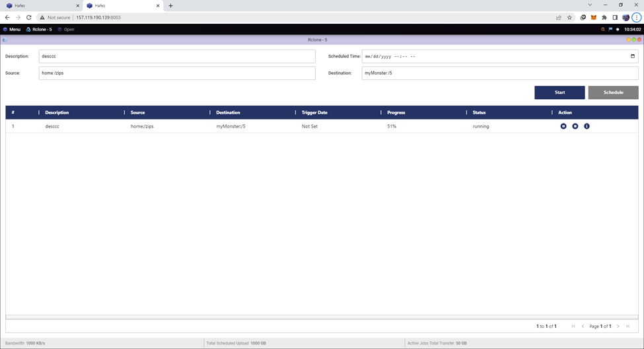
Task: Click the yellow minimize dot of Rclone window
Action: click(x=628, y=40)
